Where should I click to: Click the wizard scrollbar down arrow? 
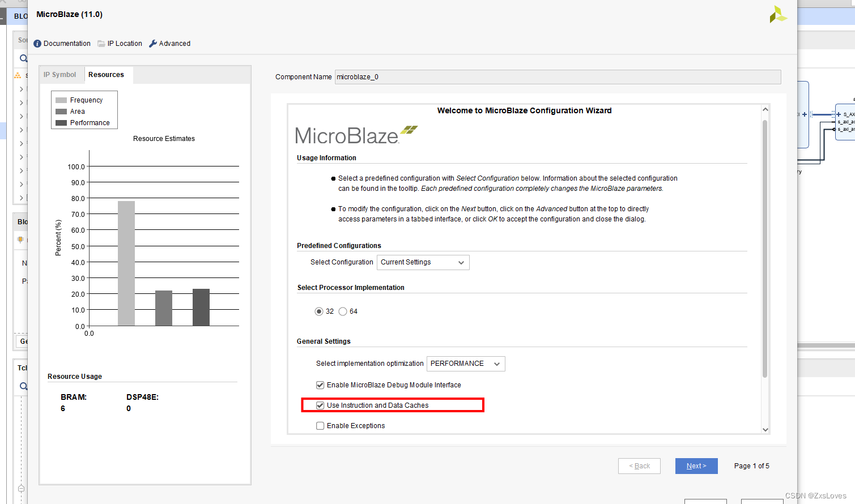tap(765, 430)
